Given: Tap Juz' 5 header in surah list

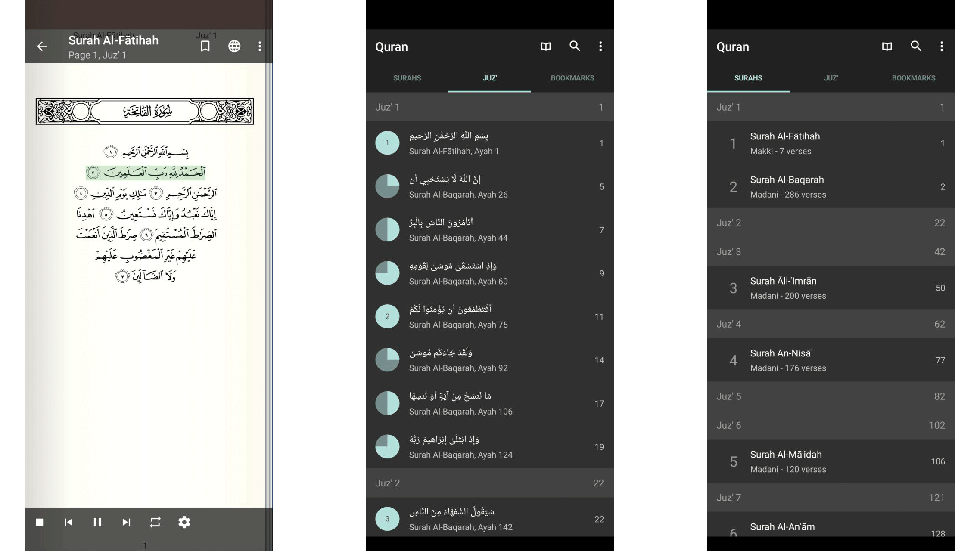Looking at the screenshot, I should point(831,396).
